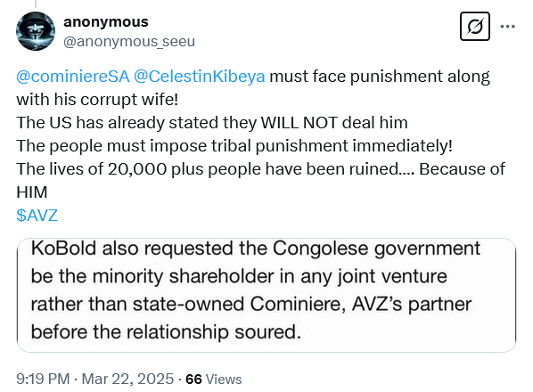The width and height of the screenshot is (533, 392).
Task: Open the @CelestinKibeya mention
Action: pyautogui.click(x=199, y=77)
